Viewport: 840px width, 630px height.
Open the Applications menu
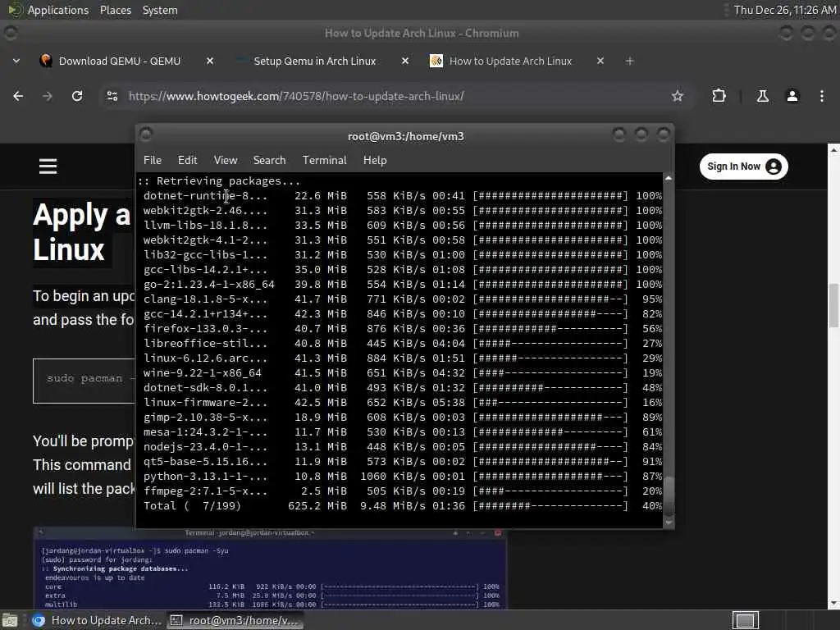coord(58,10)
